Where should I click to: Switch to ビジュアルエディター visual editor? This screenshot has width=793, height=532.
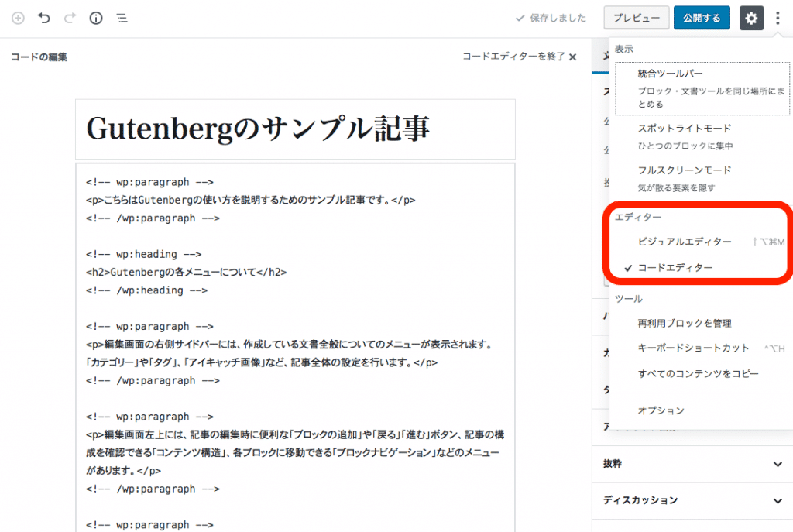pyautogui.click(x=701, y=242)
